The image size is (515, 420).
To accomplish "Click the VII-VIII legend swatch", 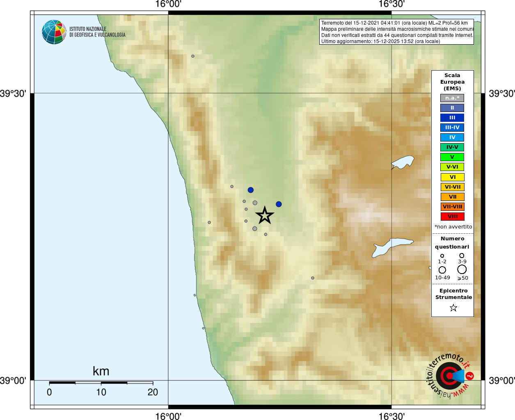I will [453, 207].
